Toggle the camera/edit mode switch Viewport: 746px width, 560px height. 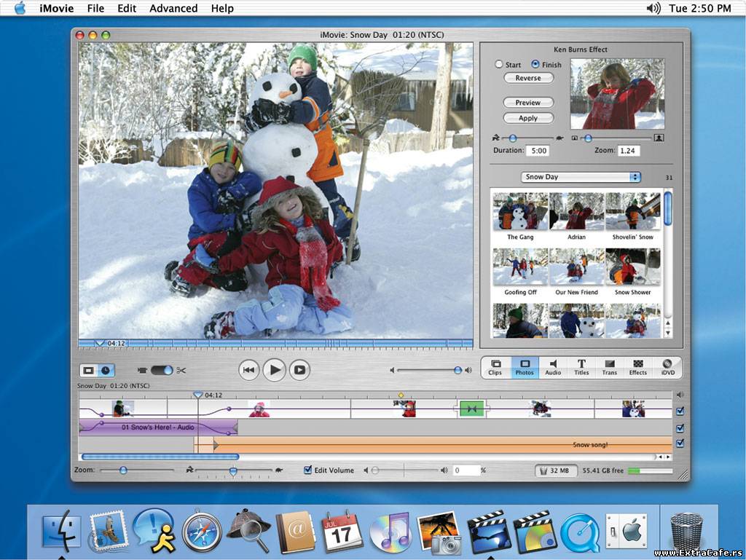[162, 370]
